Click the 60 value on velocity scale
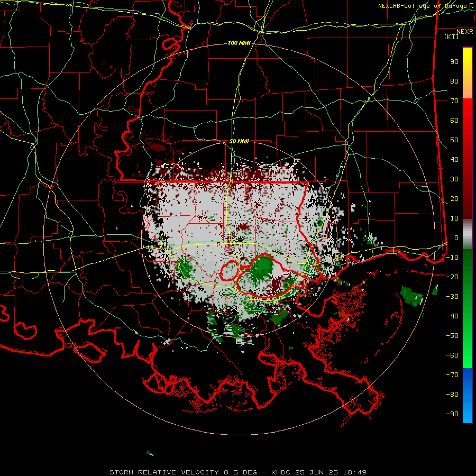The height and width of the screenshot is (476, 476). [x=454, y=121]
